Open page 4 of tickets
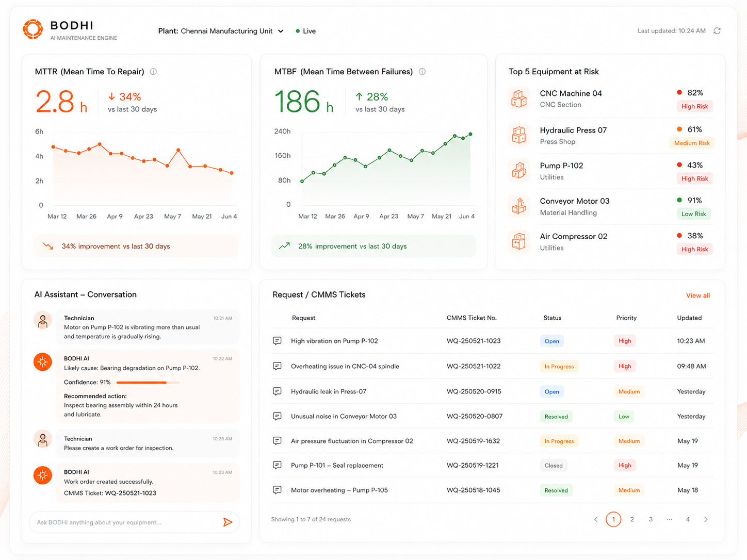Viewport: 747px width, 560px height. (688, 519)
